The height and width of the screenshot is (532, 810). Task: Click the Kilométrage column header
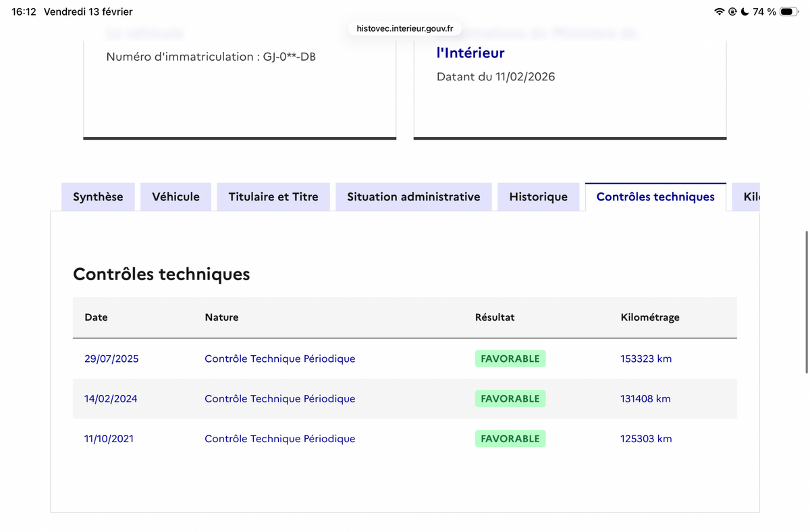pyautogui.click(x=650, y=317)
